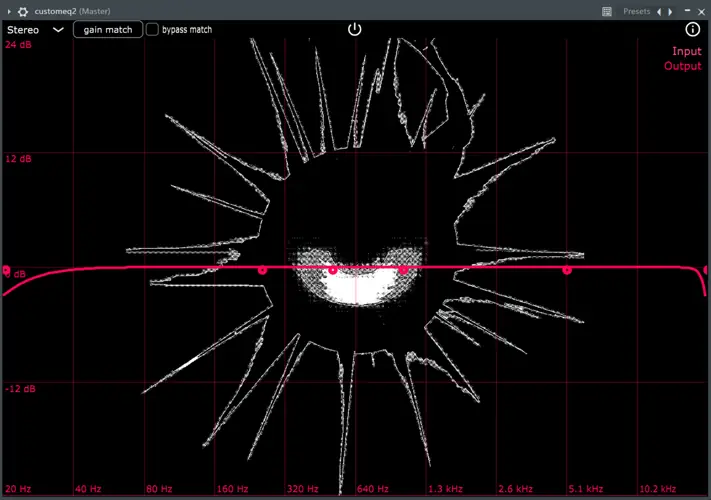711x500 pixels.
Task: Select the EQ band node near 1 kHz
Action: pos(404,270)
